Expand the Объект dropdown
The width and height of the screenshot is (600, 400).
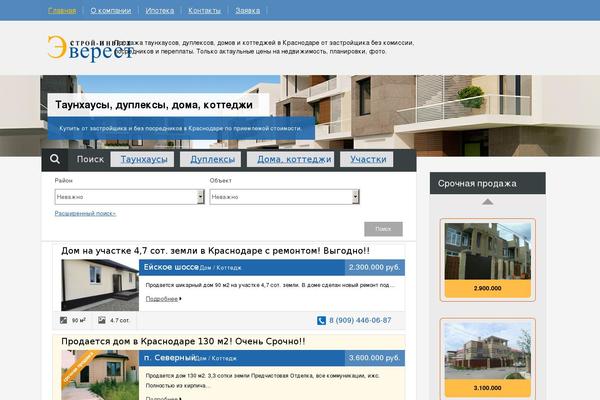(x=284, y=197)
